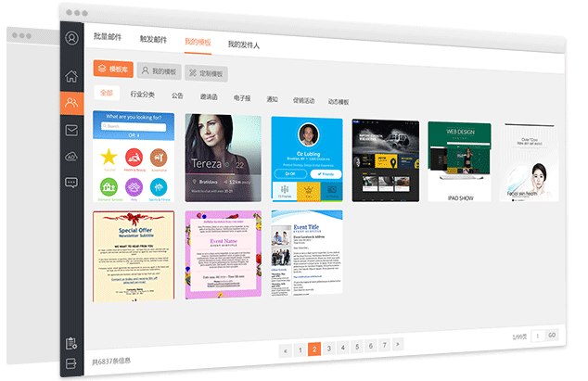Screen dimensions: 588x381
Task: Open the Facial skin health template
Action: tap(530, 162)
